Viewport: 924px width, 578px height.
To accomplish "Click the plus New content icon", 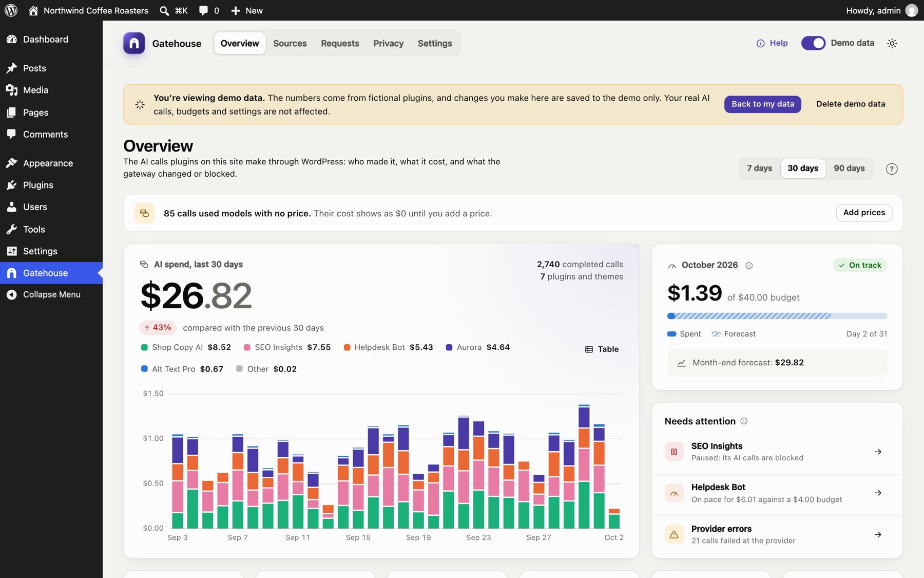I will tap(236, 10).
